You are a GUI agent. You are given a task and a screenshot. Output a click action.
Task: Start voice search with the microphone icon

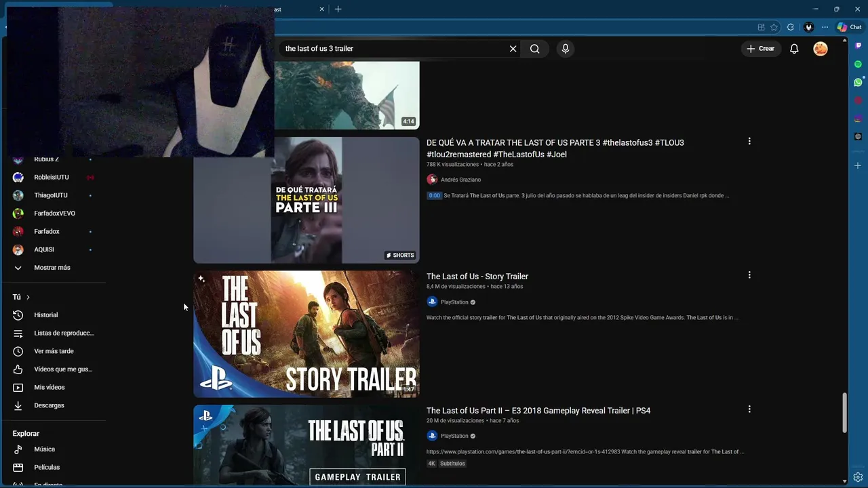point(566,49)
